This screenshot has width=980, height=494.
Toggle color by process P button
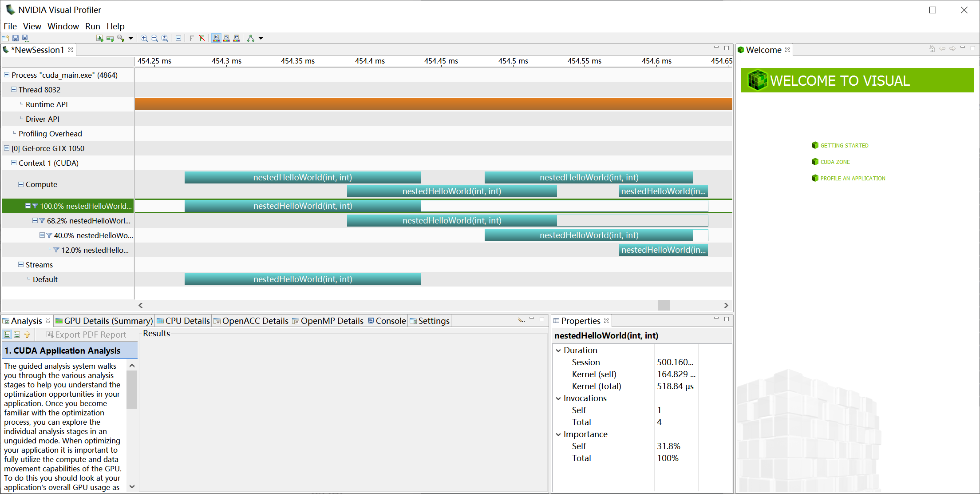(x=237, y=38)
